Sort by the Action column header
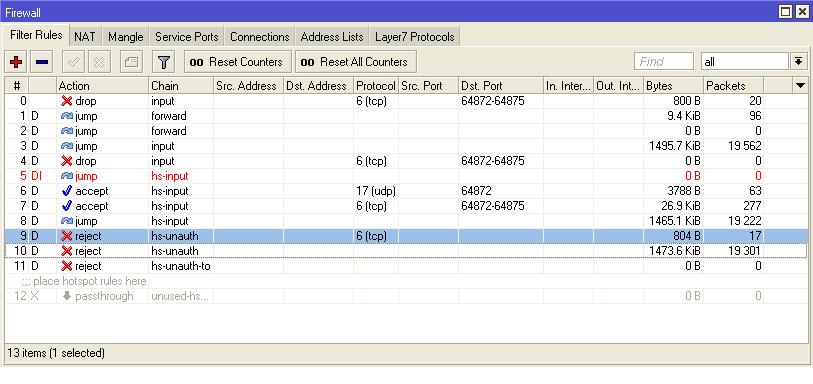Viewport: 813px width, 384px height. pyautogui.click(x=103, y=86)
